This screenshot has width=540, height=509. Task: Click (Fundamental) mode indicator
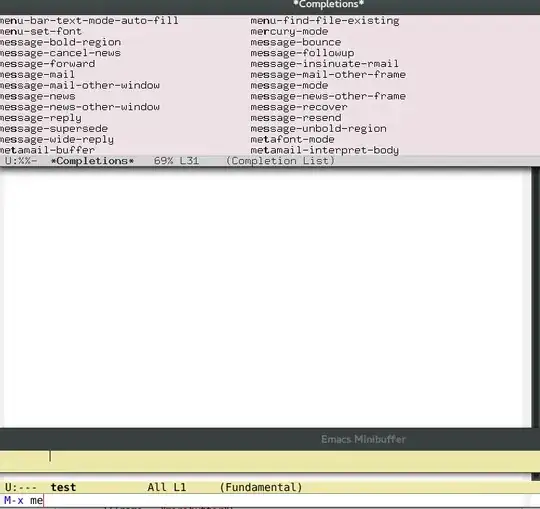261,487
